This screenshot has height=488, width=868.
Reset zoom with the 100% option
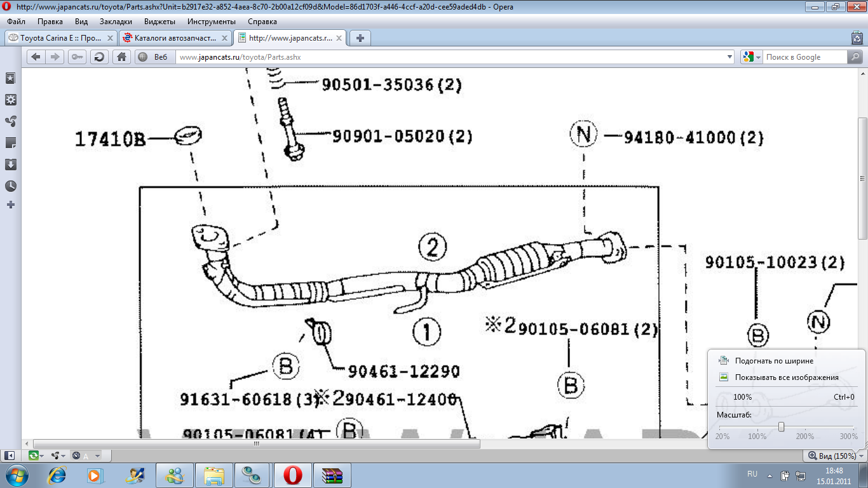pyautogui.click(x=742, y=397)
